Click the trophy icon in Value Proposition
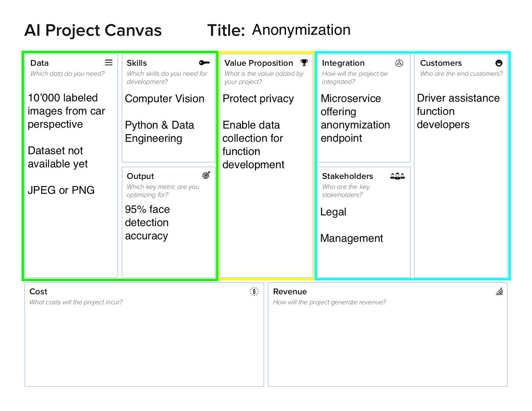Screen dimensions: 532x411 click(304, 62)
